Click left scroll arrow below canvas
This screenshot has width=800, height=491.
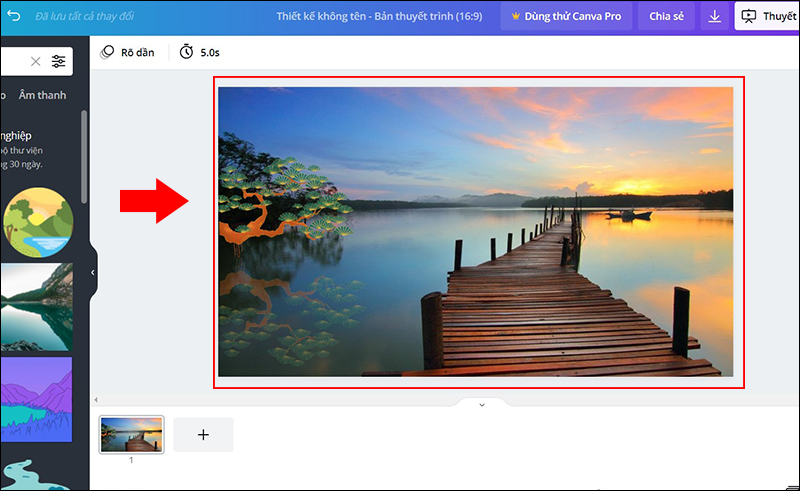(x=96, y=400)
